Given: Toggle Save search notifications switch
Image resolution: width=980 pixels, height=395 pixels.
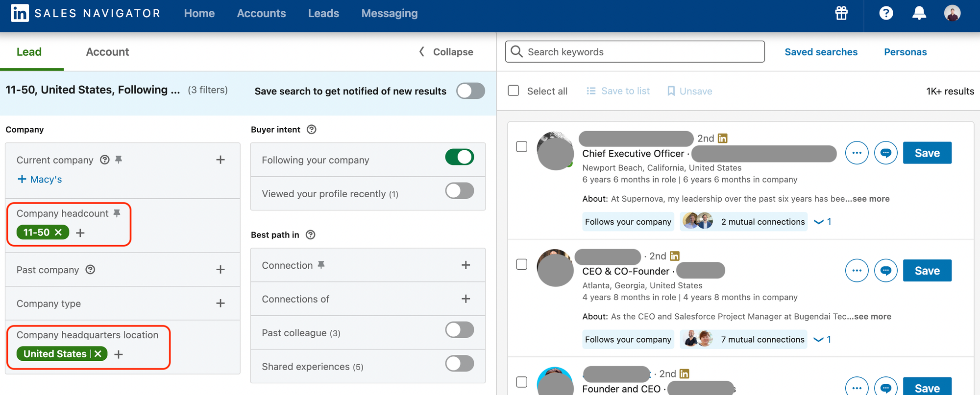Looking at the screenshot, I should pyautogui.click(x=470, y=91).
